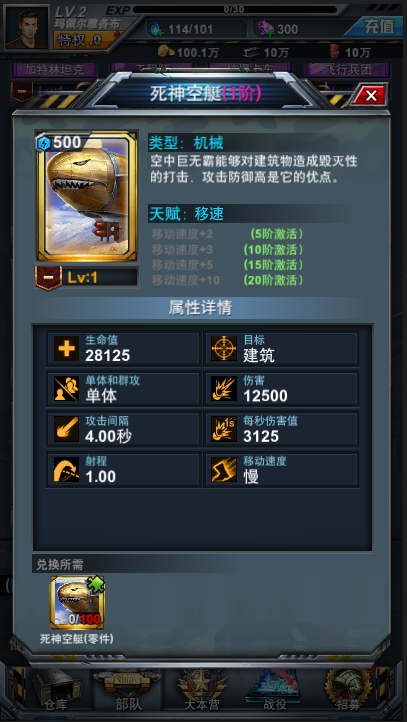This screenshot has height=722, width=407.
Task: Click the lightning movement speed icon
Action: click(x=224, y=470)
